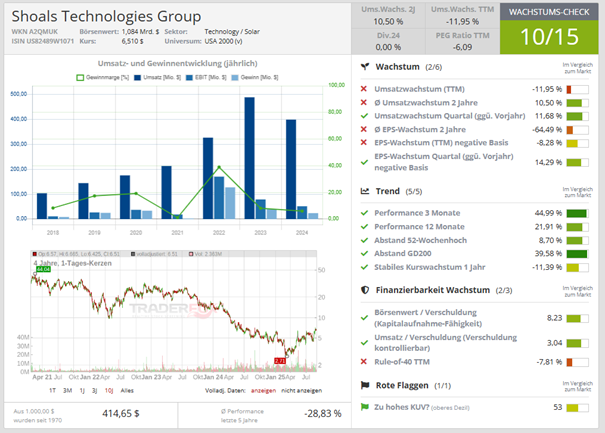The height and width of the screenshot is (433, 605).
Task: Click red X next to Umsatzwachstum (TTM)
Action: pyautogui.click(x=363, y=89)
